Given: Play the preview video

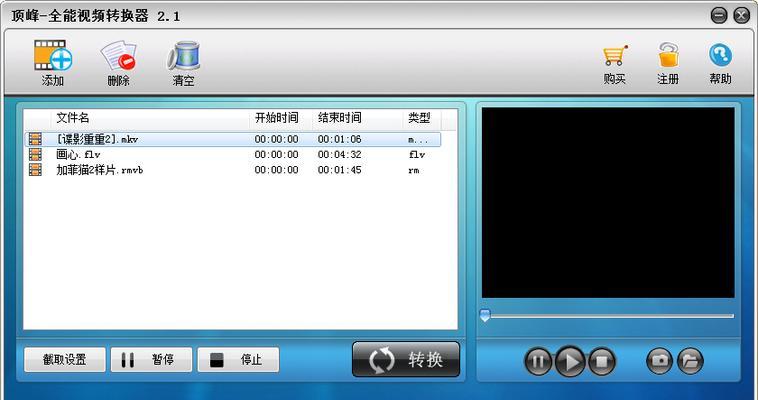Looking at the screenshot, I should [x=570, y=361].
